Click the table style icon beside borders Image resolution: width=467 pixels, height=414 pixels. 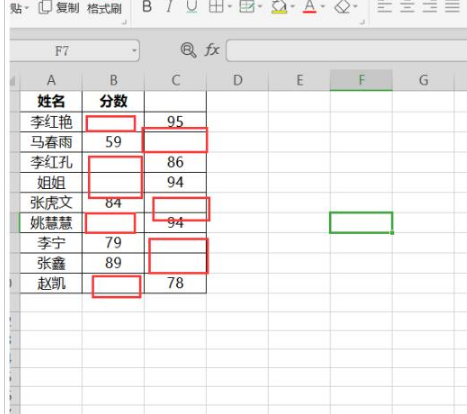pyautogui.click(x=247, y=7)
